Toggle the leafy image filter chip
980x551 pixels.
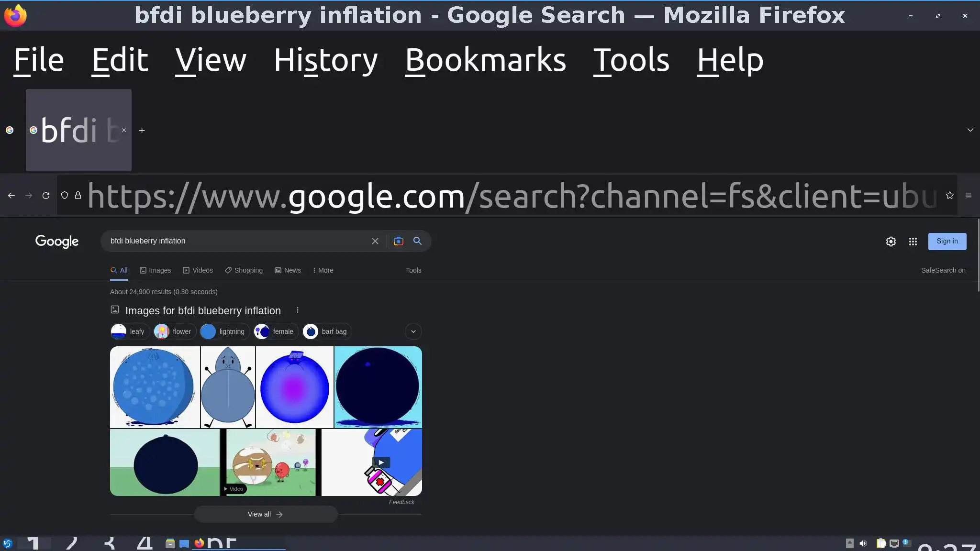coord(130,331)
